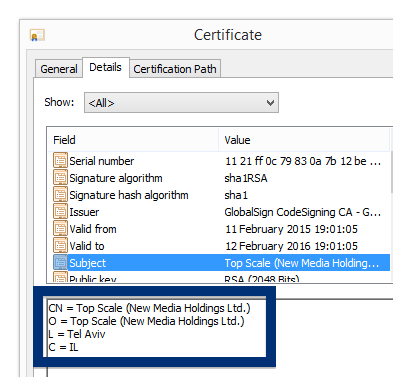Click the Subject field icon
The height and width of the screenshot is (377, 393).
coord(60,263)
